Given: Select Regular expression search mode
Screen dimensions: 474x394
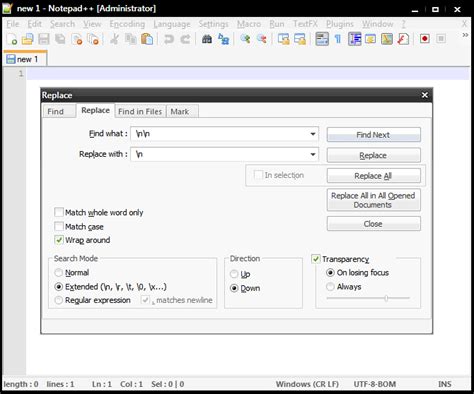Looking at the screenshot, I should pyautogui.click(x=59, y=300).
